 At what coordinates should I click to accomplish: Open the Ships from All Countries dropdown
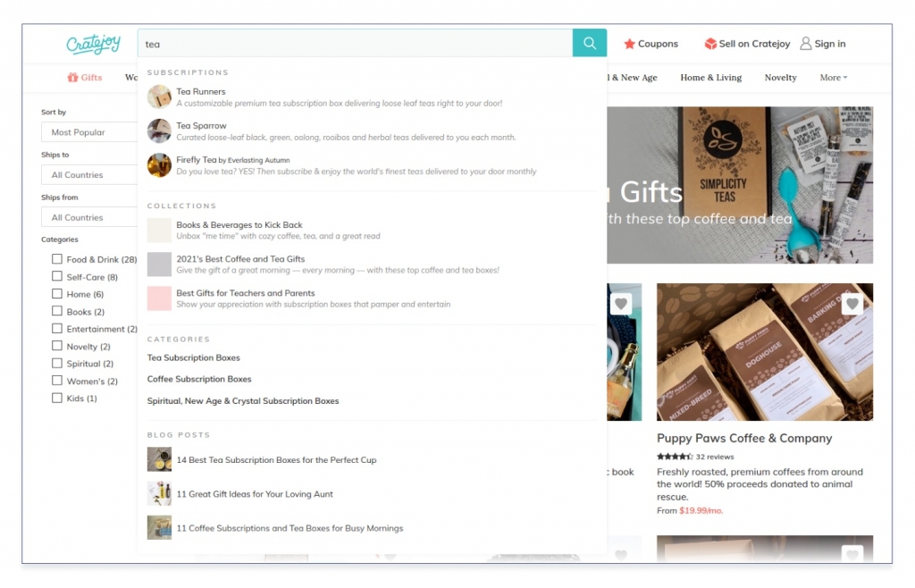pos(89,217)
